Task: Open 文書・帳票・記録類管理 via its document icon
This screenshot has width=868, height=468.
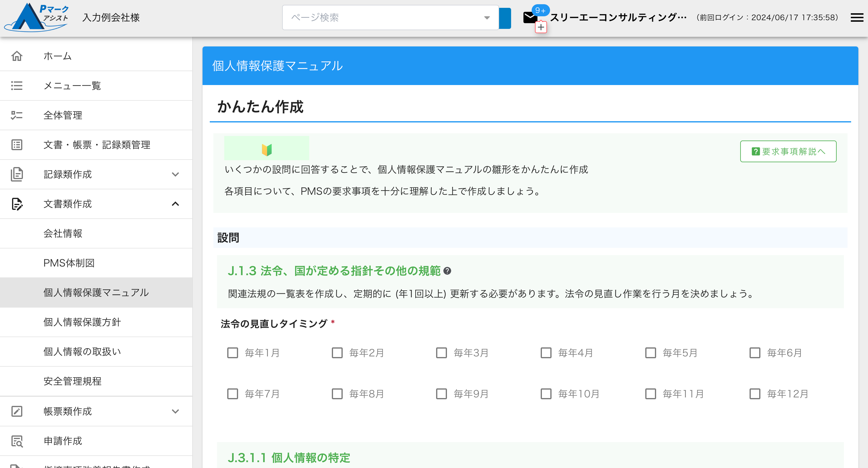Action: 17,145
